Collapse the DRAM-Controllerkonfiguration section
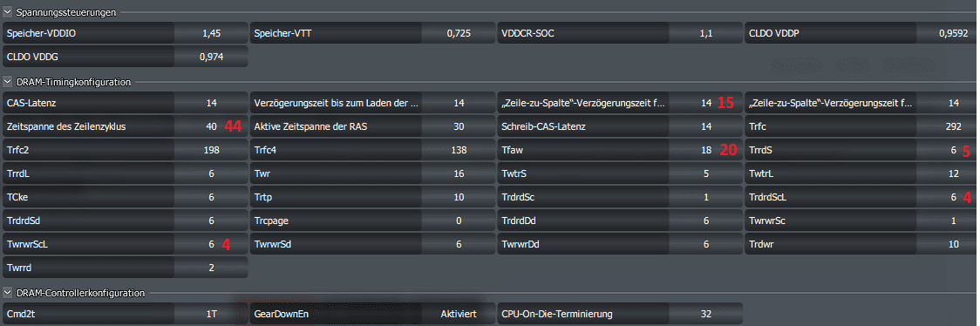Screen dimensions: 980x326 [x=8, y=292]
